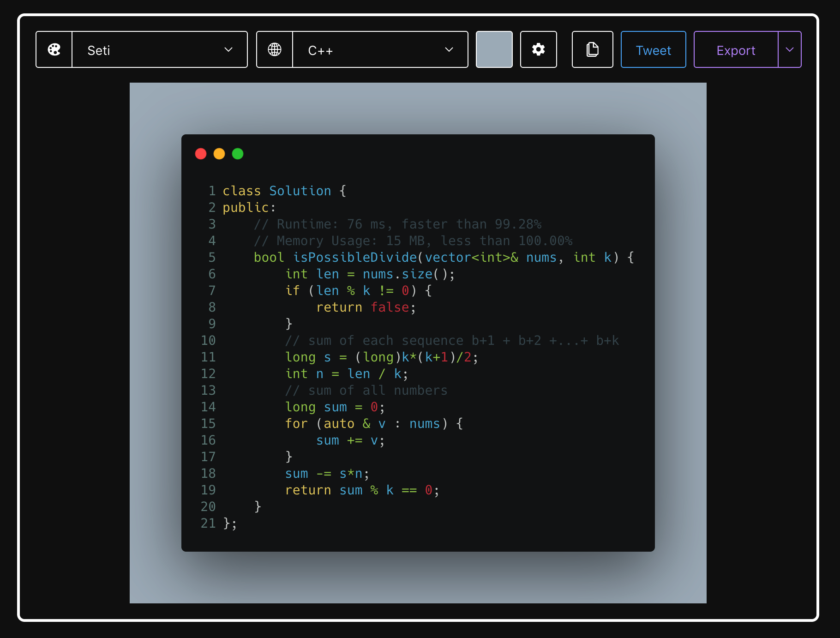Open the gray background color picker

[x=494, y=50]
